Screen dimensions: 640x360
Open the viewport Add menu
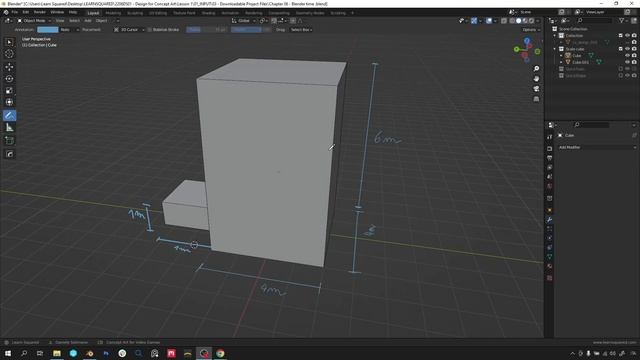click(88, 21)
